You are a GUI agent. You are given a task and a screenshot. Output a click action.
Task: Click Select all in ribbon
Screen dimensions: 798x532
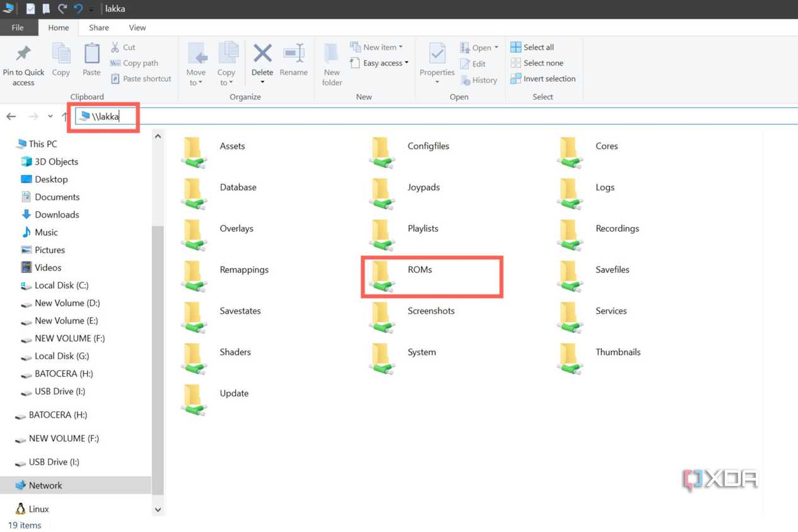tap(532, 47)
